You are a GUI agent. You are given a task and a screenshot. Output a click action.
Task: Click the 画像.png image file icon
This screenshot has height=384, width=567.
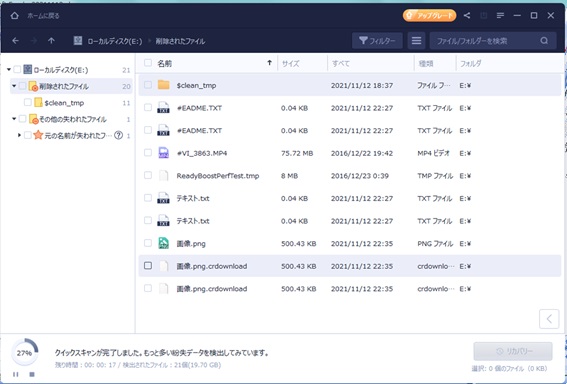coord(163,243)
